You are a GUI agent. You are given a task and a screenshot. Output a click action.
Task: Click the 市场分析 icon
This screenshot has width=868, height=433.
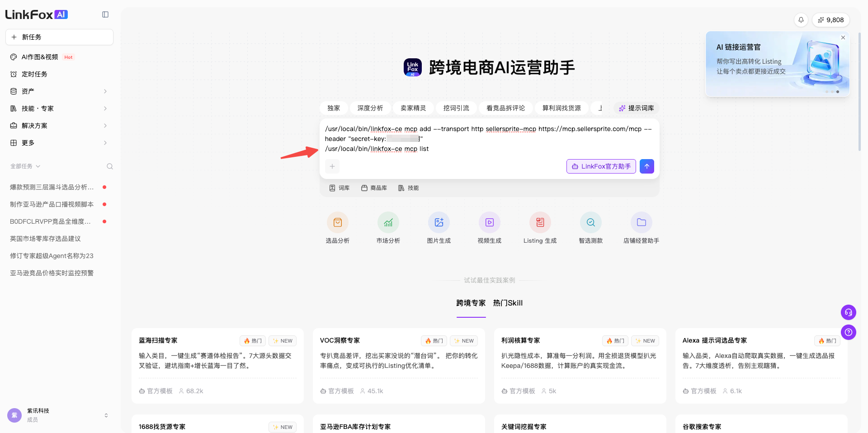click(388, 222)
